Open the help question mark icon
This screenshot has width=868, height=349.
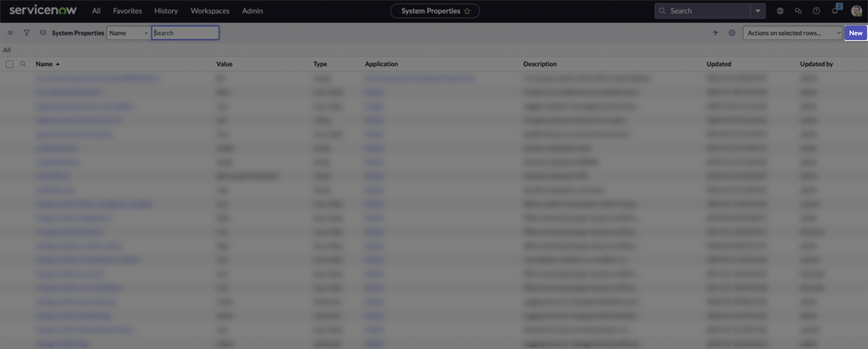pos(816,11)
